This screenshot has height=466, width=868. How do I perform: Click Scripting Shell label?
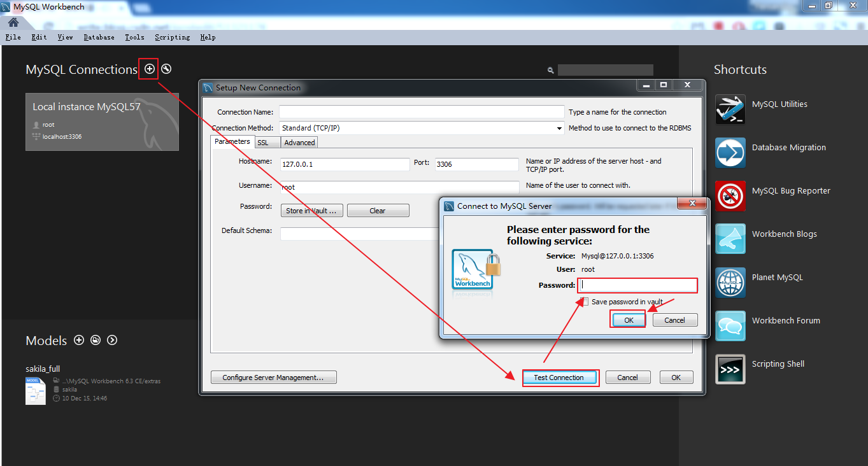coord(778,364)
